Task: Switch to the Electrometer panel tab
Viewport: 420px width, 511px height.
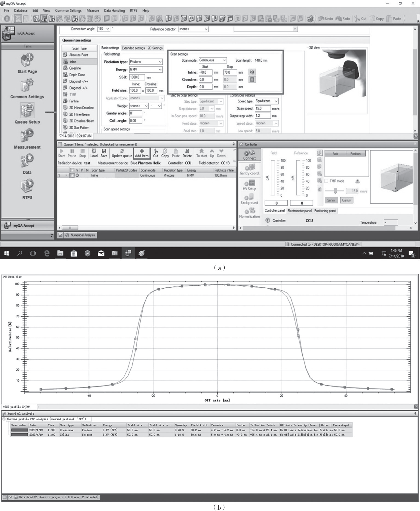Action: (x=299, y=211)
